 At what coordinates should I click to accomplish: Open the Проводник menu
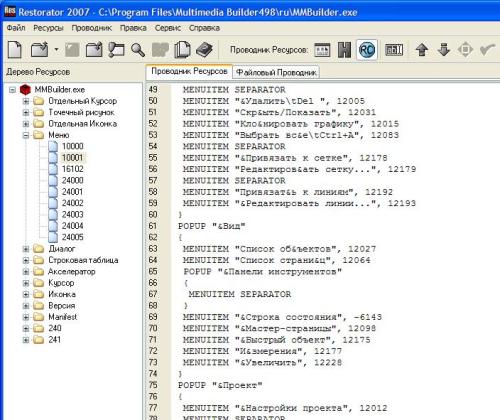92,28
